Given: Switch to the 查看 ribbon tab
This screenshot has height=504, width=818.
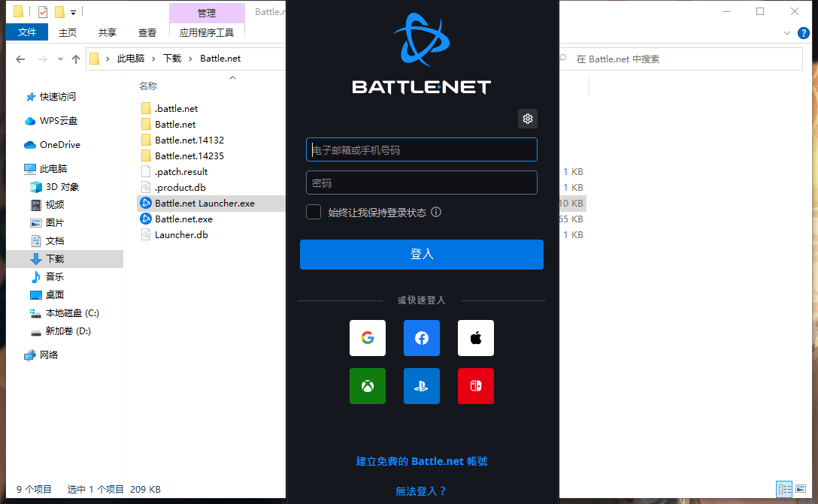Looking at the screenshot, I should pyautogui.click(x=147, y=33).
